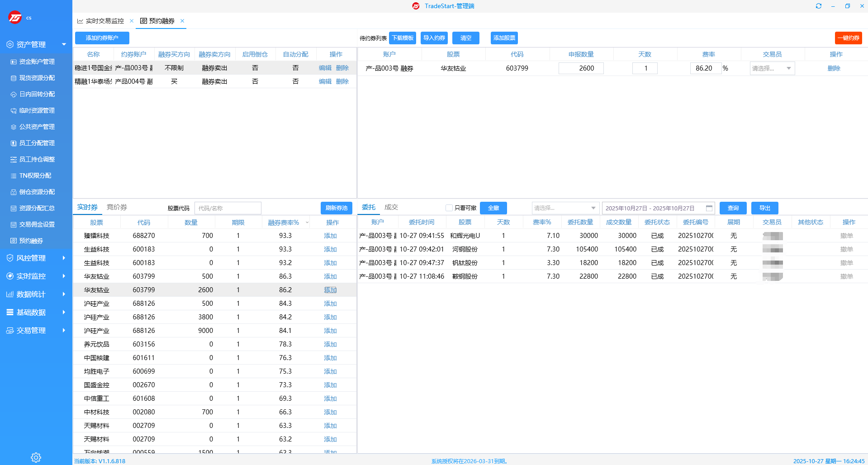This screenshot has width=868, height=465.
Task: Click the refresh icon in title bar
Action: point(818,6)
